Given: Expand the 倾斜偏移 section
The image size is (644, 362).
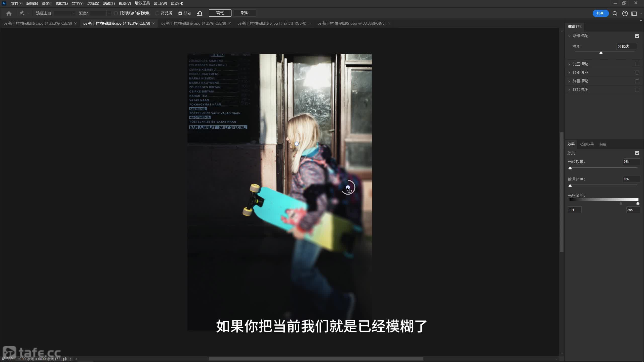Looking at the screenshot, I should [x=569, y=73].
